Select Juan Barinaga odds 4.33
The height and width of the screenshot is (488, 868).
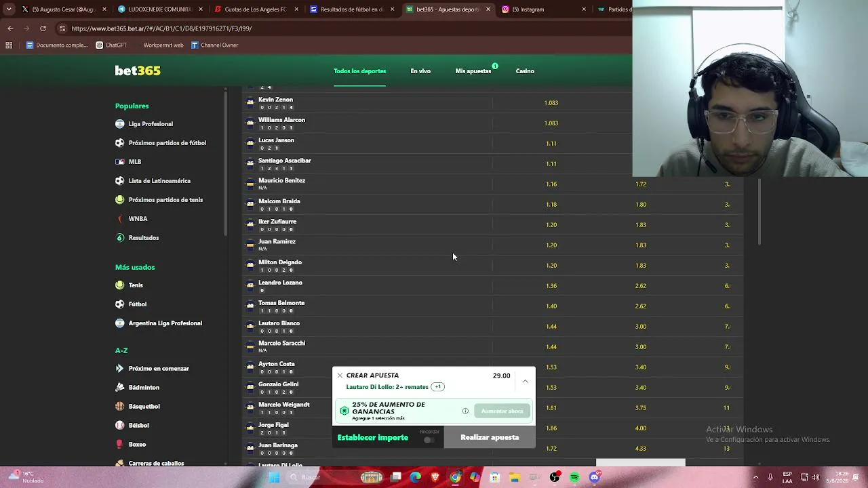click(x=641, y=449)
